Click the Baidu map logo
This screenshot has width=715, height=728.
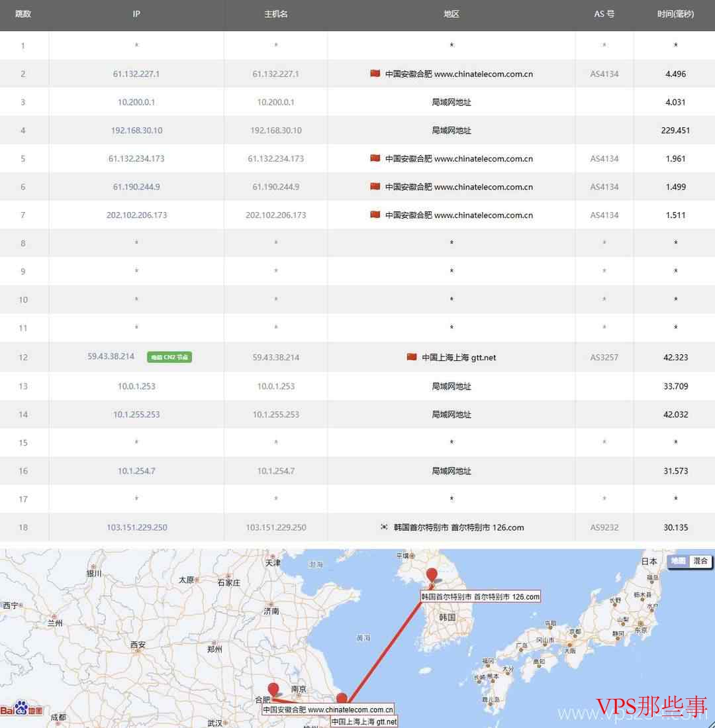[21, 709]
